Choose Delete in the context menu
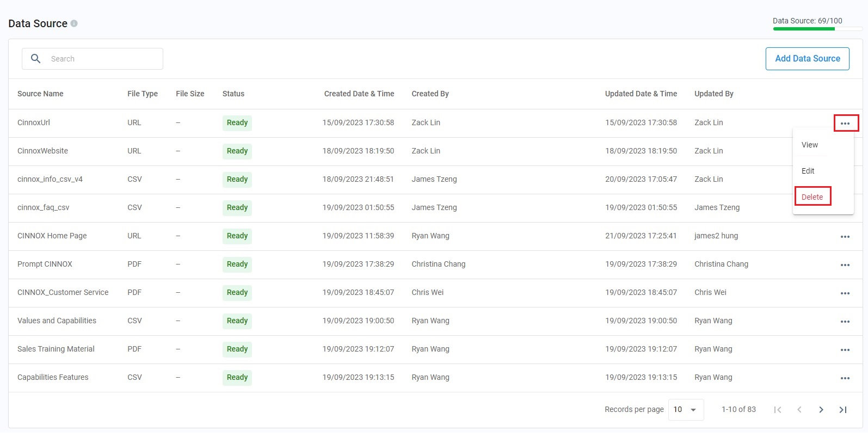The image size is (868, 437). tap(812, 197)
